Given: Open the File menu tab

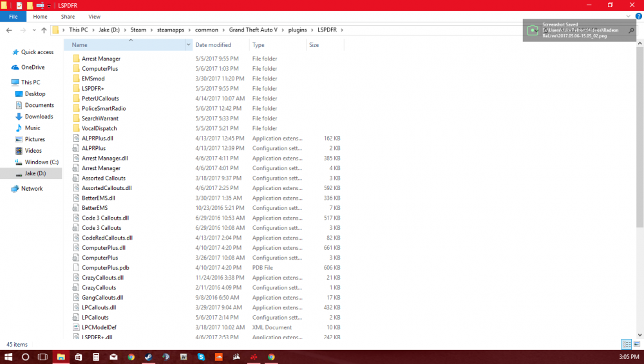Looking at the screenshot, I should [13, 17].
